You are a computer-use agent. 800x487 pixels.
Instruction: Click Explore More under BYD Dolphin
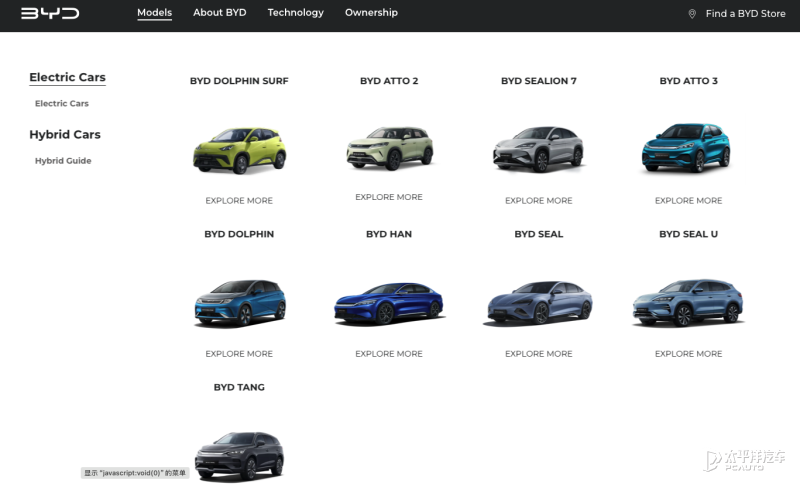239,354
